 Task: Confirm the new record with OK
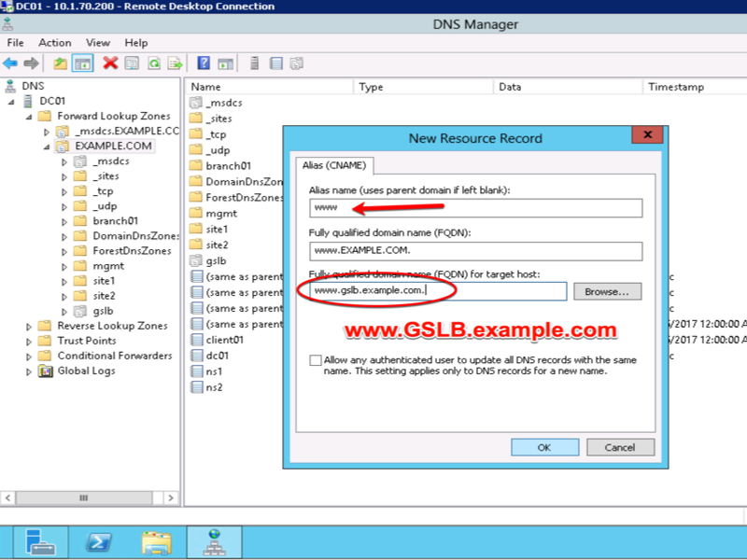click(x=544, y=447)
